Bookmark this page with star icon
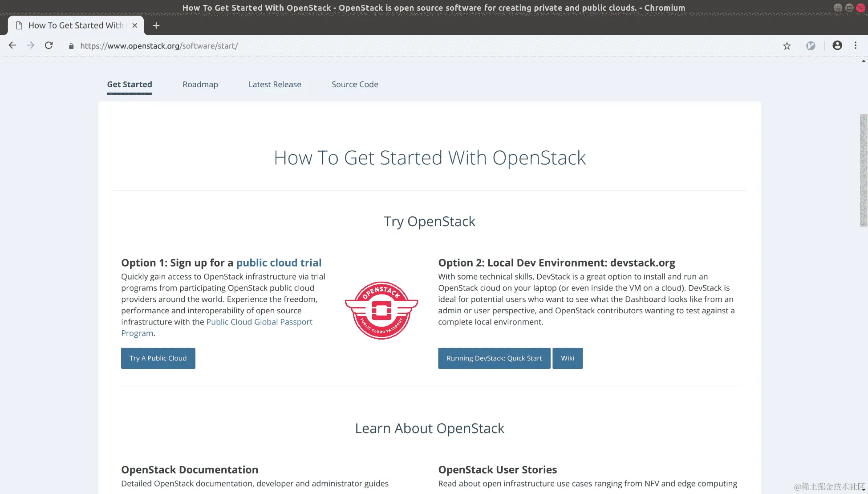The image size is (868, 494). click(x=787, y=46)
